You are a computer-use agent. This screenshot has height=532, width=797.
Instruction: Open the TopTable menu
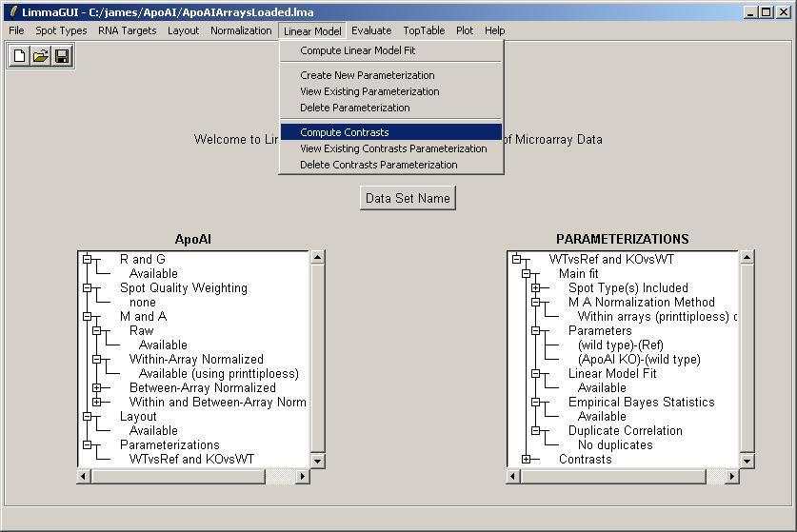coord(424,30)
